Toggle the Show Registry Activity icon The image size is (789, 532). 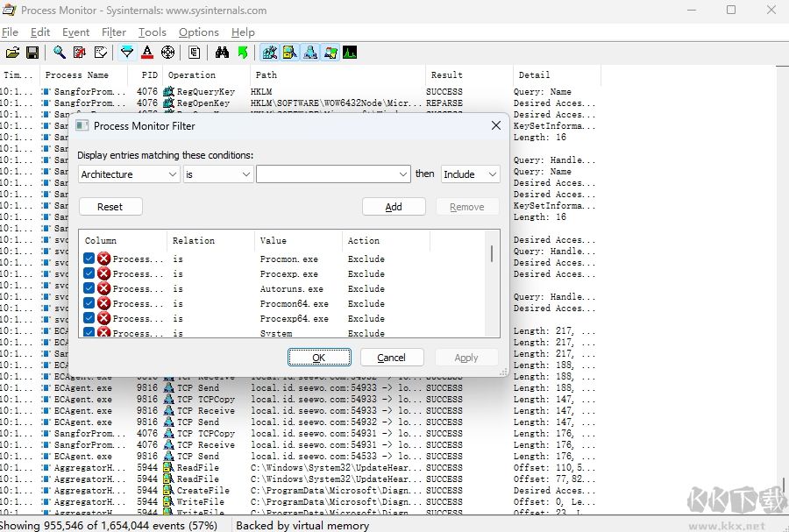(270, 53)
